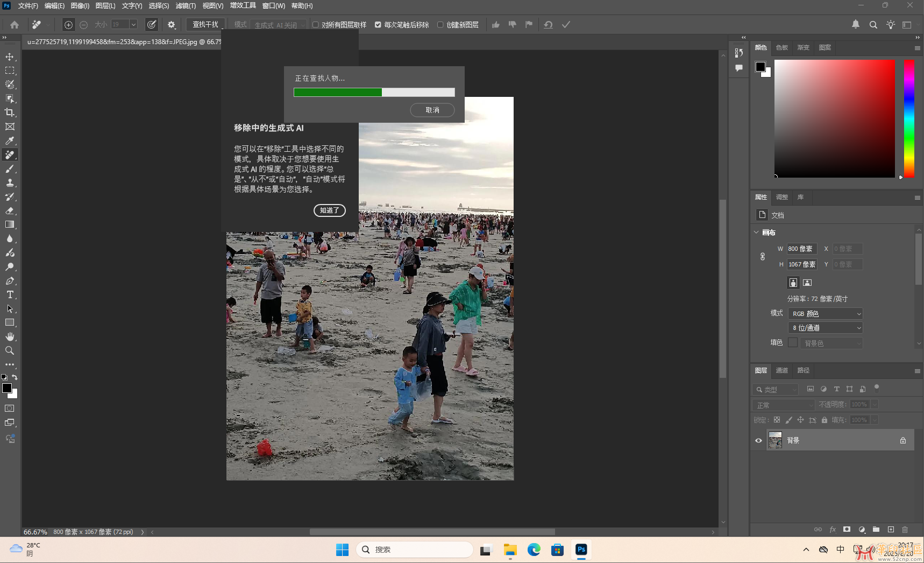The height and width of the screenshot is (563, 924).
Task: Select the Move tool
Action: [10, 57]
